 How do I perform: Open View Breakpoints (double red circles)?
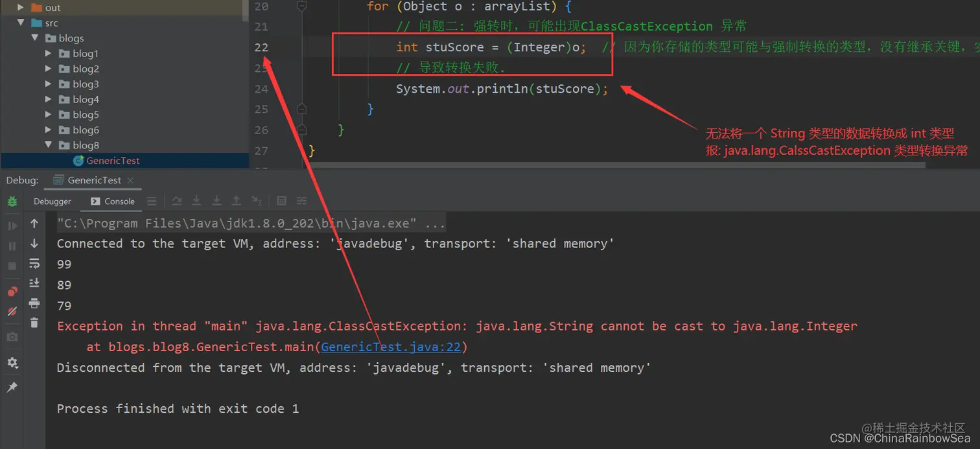pos(12,292)
